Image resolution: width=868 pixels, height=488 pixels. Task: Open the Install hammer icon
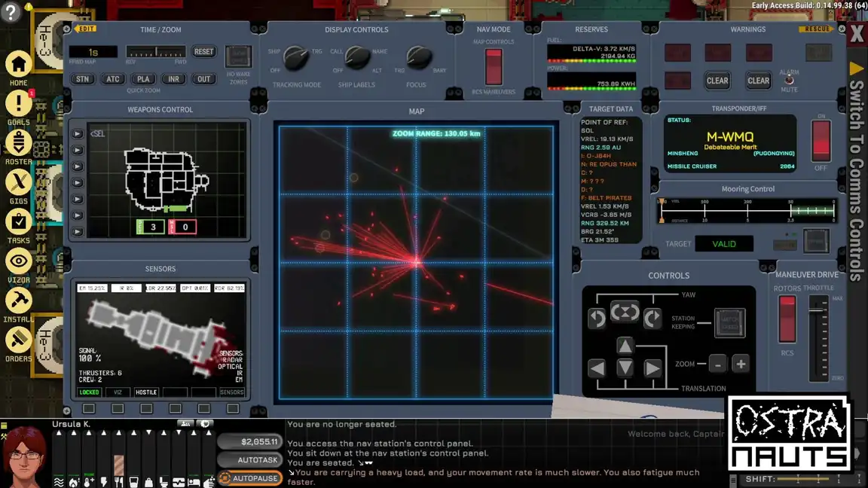click(18, 300)
